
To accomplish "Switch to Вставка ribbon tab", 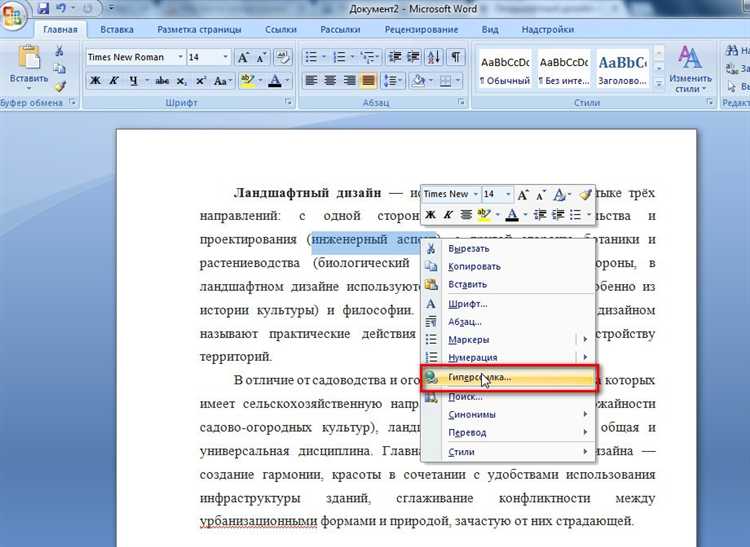I will (x=117, y=29).
